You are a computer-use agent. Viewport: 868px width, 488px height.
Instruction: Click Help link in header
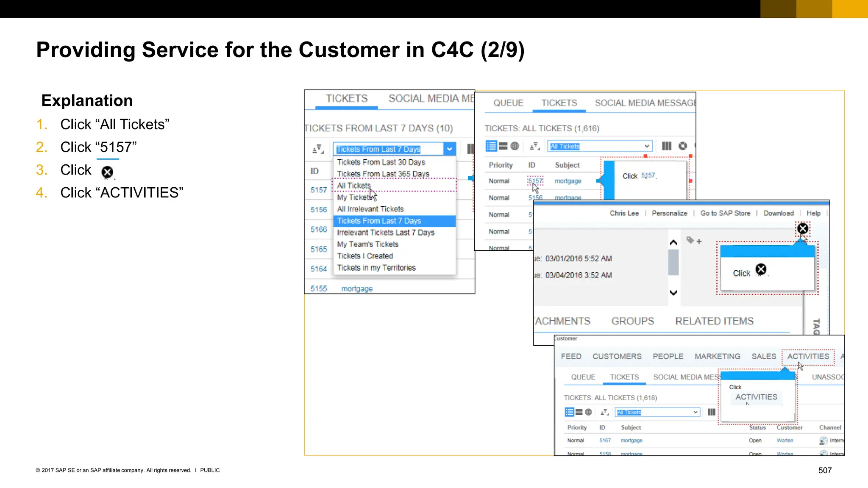tap(813, 213)
